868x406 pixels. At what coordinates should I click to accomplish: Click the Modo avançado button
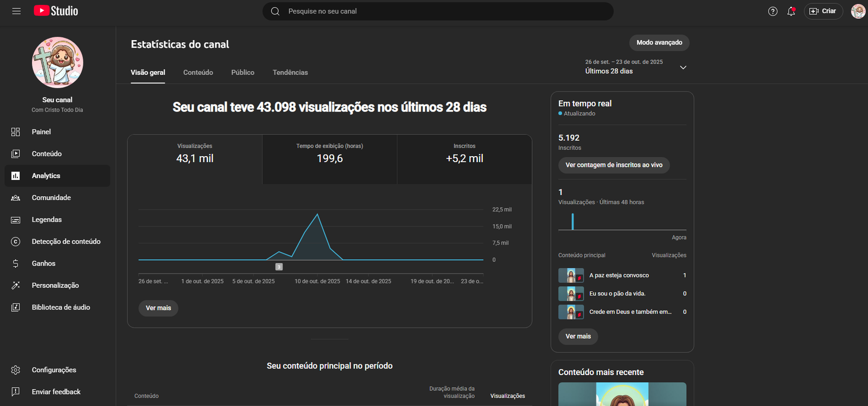659,43
